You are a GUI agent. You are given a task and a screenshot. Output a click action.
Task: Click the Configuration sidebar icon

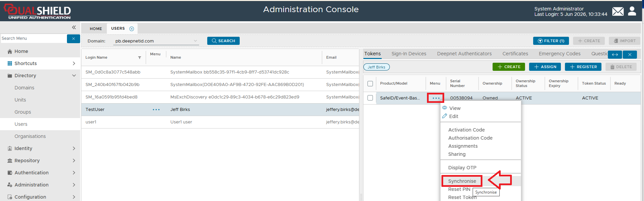tap(10, 197)
